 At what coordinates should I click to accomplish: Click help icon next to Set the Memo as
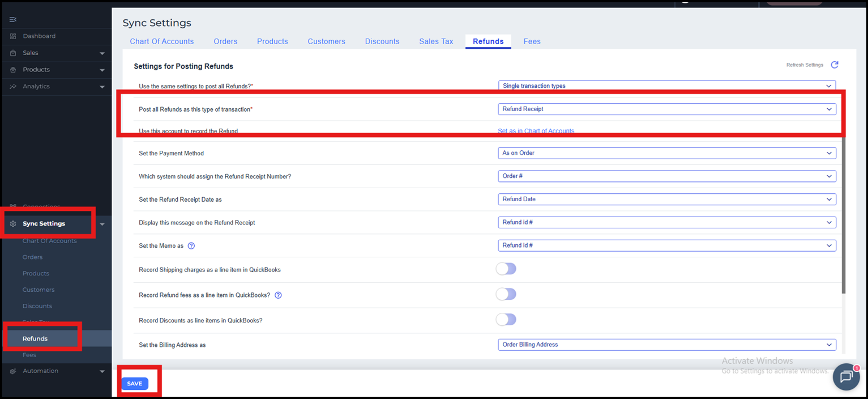click(191, 246)
